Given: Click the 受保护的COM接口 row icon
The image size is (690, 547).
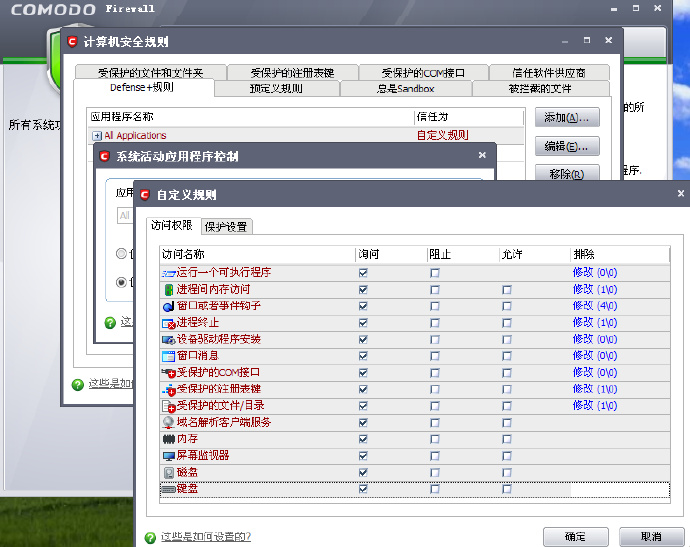Looking at the screenshot, I should (x=169, y=373).
